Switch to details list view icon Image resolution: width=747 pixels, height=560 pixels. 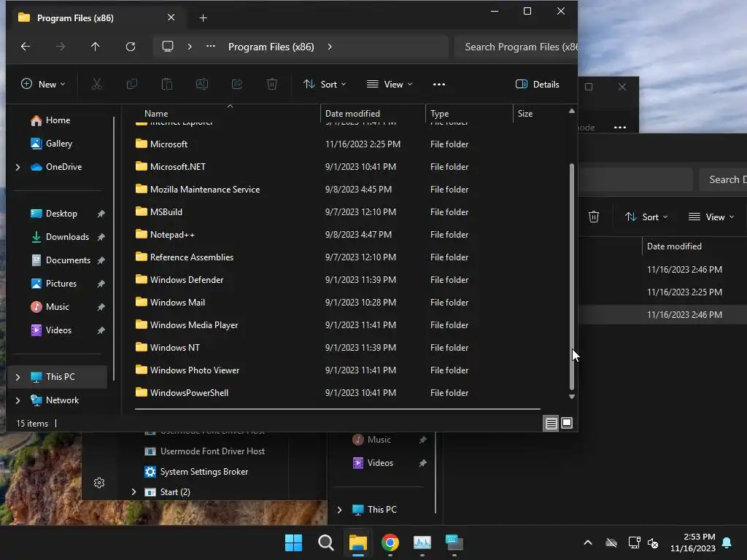coord(551,423)
